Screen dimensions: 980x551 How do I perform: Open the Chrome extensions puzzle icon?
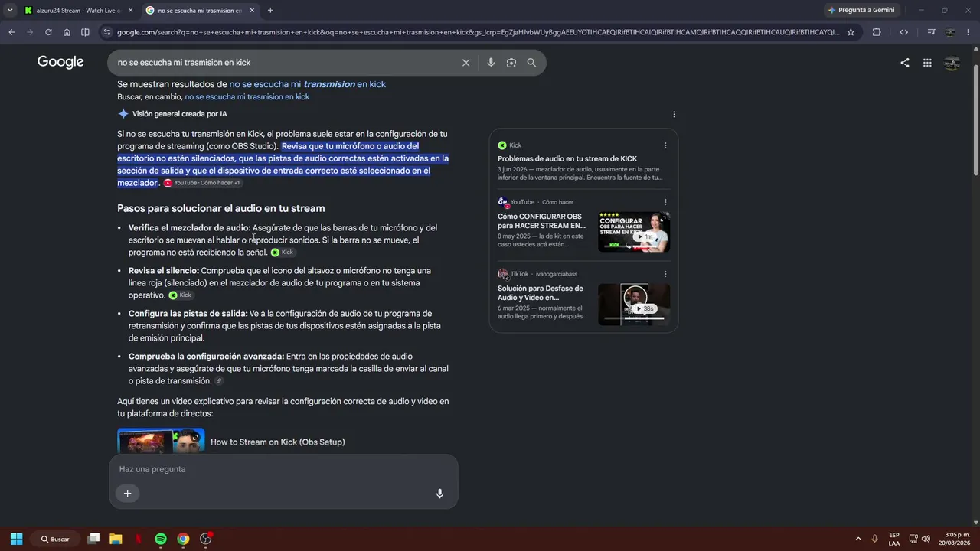(877, 32)
